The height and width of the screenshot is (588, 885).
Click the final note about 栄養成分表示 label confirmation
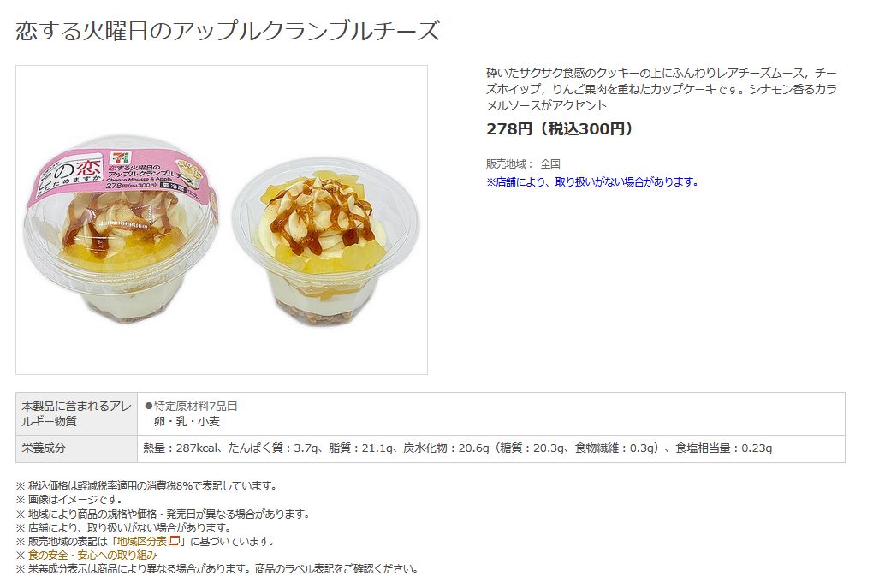[217, 569]
